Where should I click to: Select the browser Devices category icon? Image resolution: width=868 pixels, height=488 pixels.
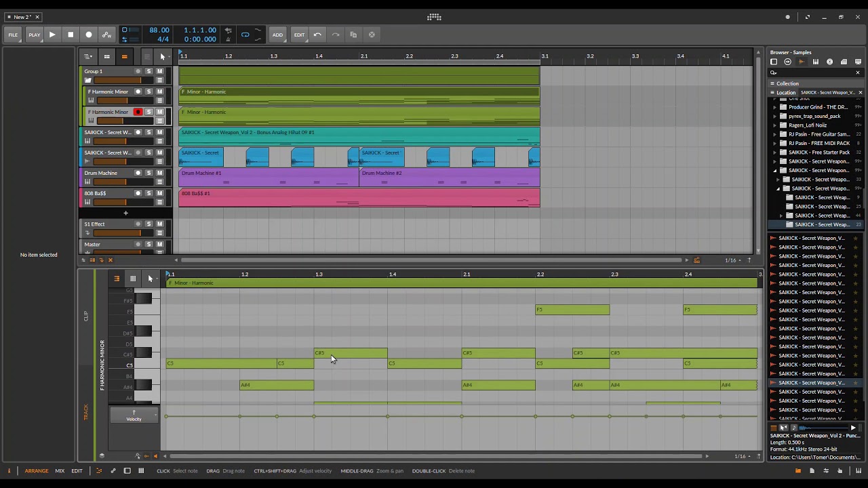(774, 62)
